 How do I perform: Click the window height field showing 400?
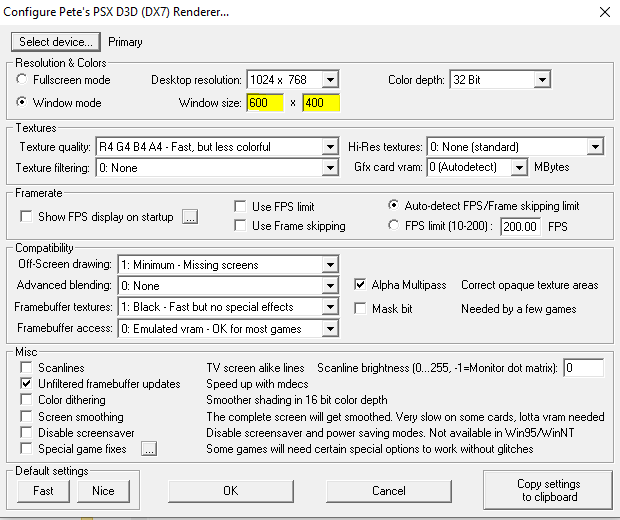point(321,103)
